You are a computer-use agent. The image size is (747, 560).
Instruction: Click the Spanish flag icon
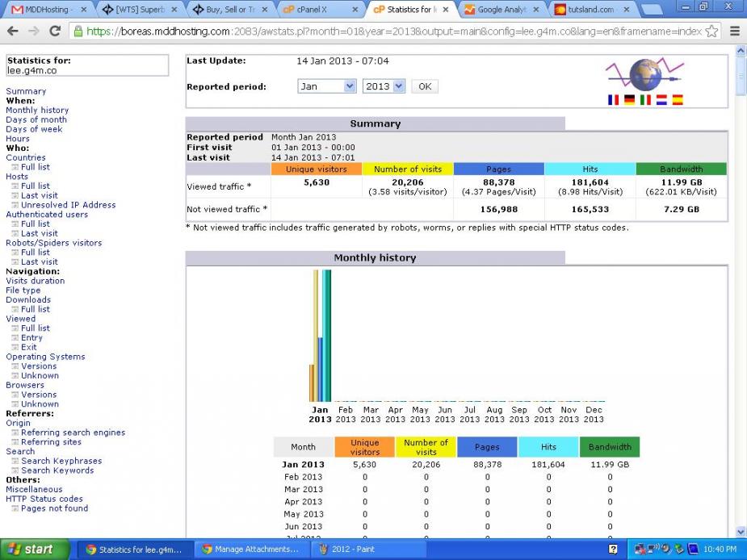coord(678,100)
